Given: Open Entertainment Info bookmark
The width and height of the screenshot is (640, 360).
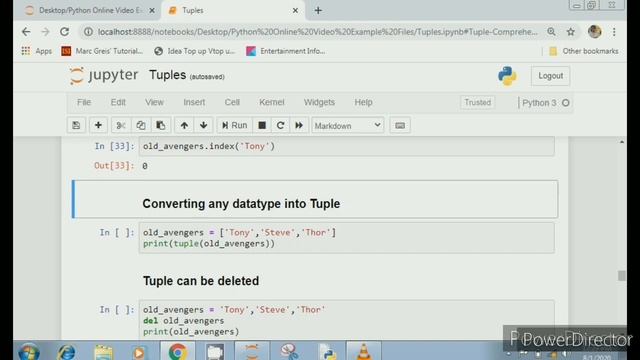Looking at the screenshot, I should (286, 51).
